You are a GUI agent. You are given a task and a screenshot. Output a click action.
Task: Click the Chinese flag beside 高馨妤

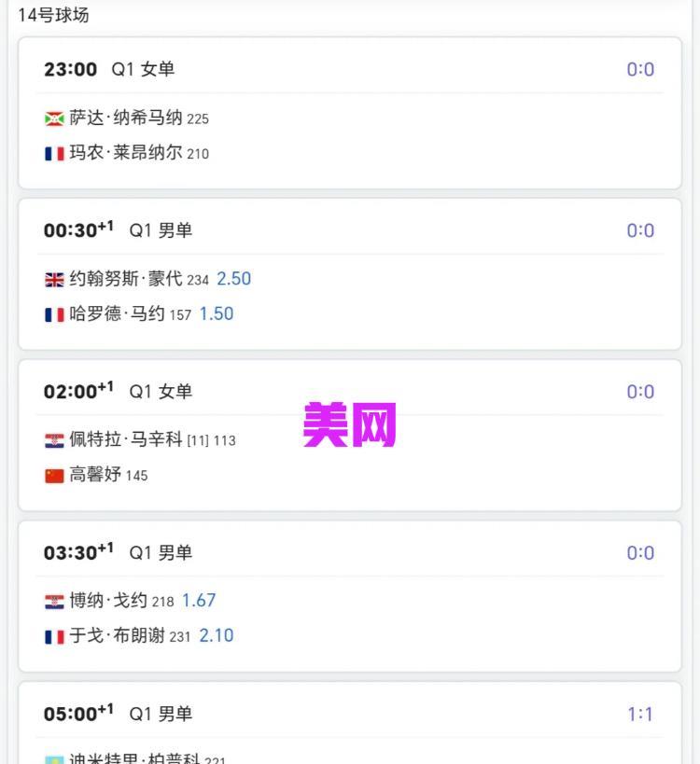tap(54, 476)
